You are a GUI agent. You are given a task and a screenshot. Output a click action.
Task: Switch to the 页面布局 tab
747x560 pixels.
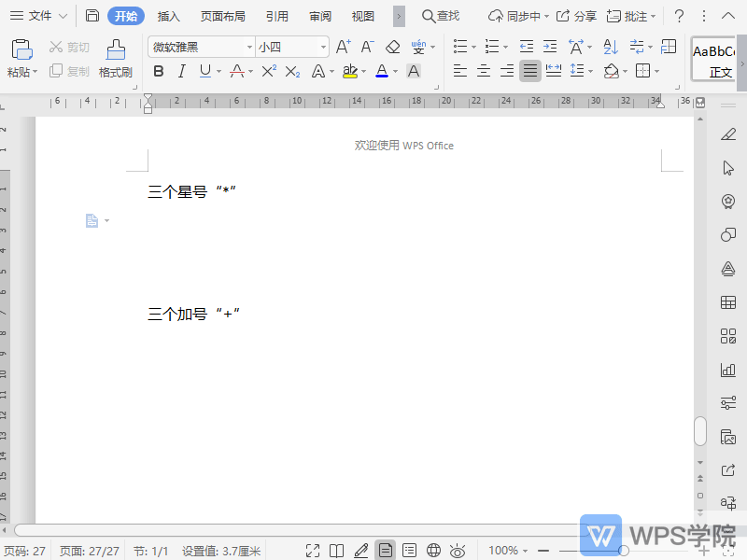222,16
